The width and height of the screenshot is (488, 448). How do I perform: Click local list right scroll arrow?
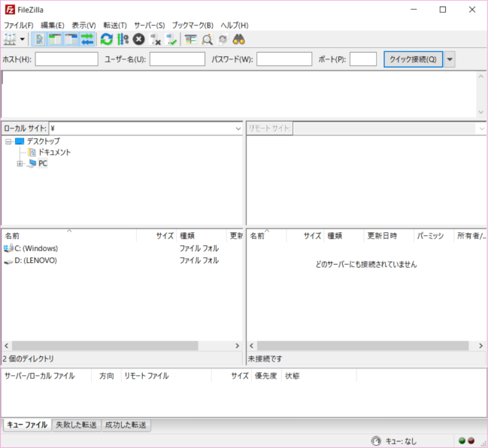[237, 346]
